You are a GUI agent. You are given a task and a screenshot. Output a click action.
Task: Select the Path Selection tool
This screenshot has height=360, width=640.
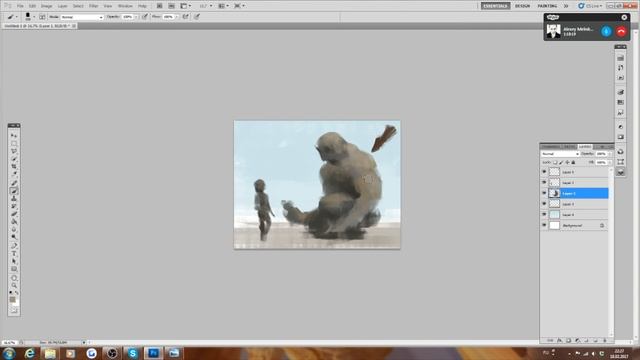click(x=14, y=261)
